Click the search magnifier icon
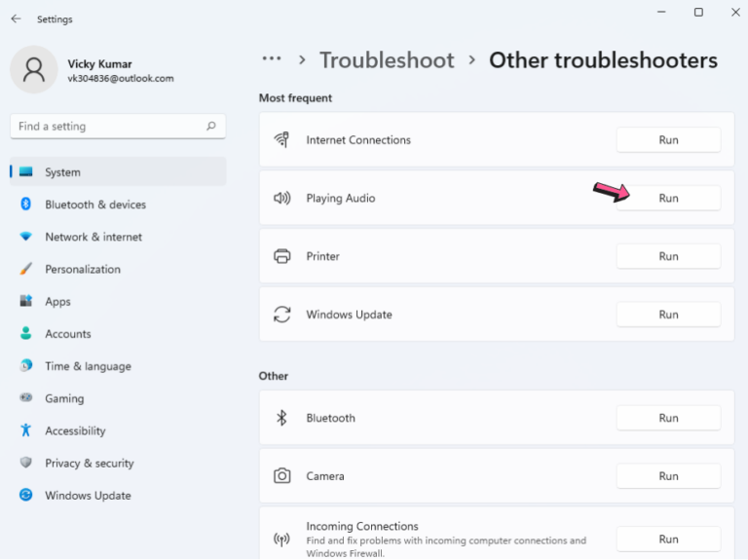The height and width of the screenshot is (560, 748). tap(211, 126)
